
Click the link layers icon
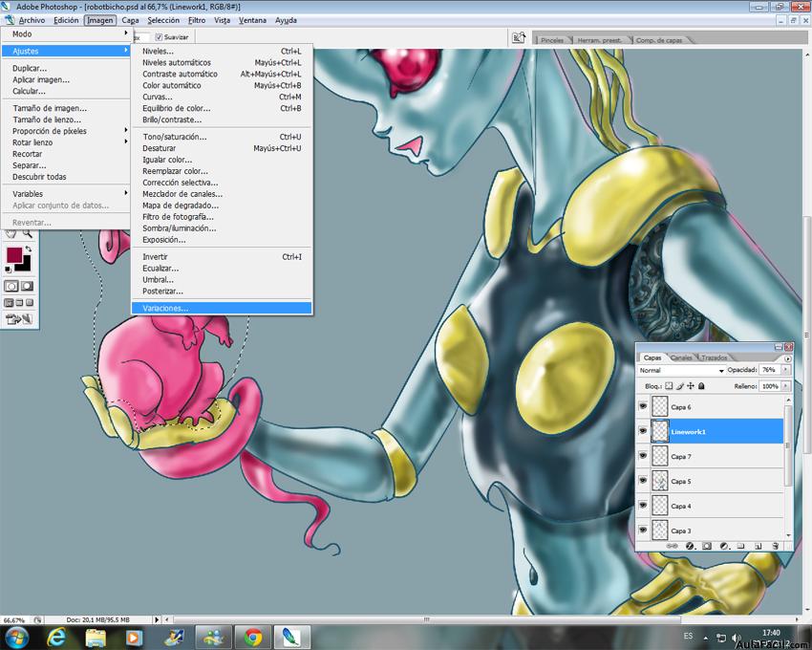click(673, 546)
